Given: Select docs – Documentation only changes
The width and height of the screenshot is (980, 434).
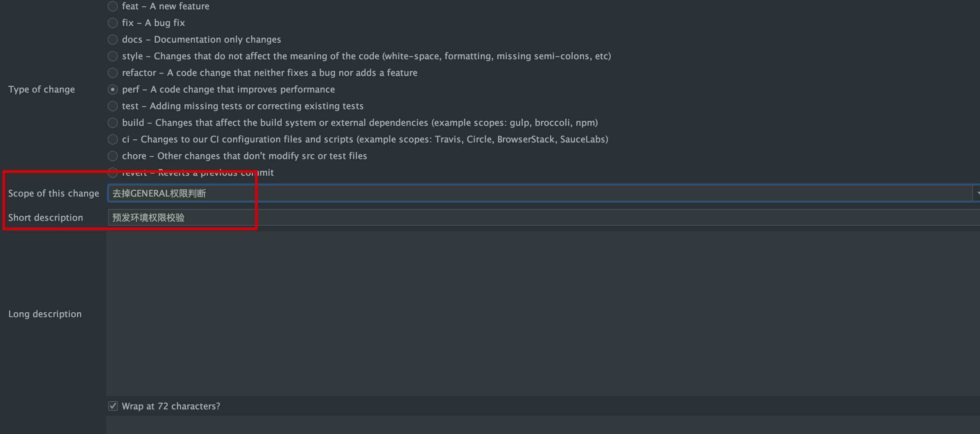Looking at the screenshot, I should [113, 40].
